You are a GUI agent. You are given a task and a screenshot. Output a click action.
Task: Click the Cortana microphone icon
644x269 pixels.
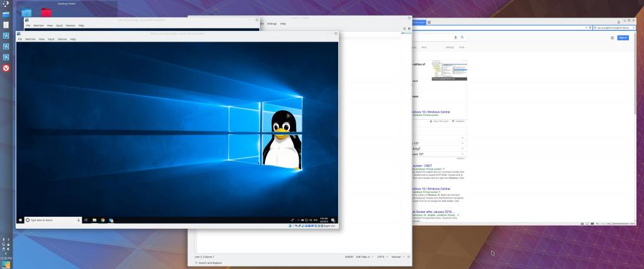(78, 220)
